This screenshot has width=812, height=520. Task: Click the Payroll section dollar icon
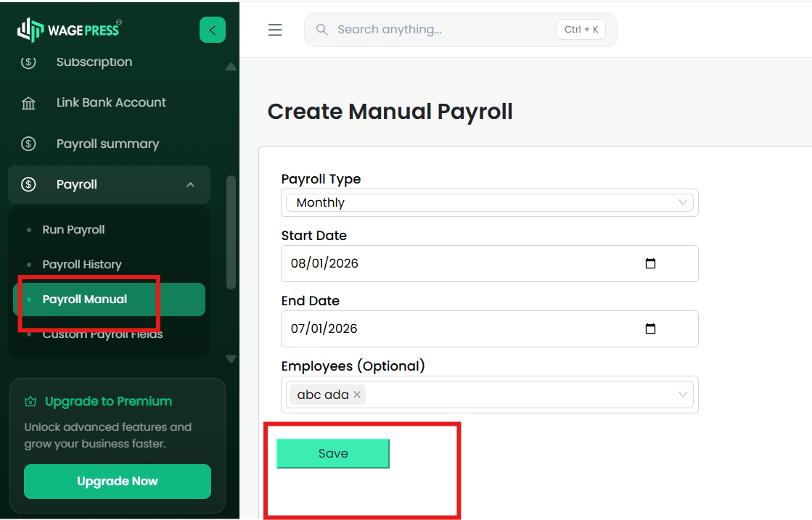point(28,184)
